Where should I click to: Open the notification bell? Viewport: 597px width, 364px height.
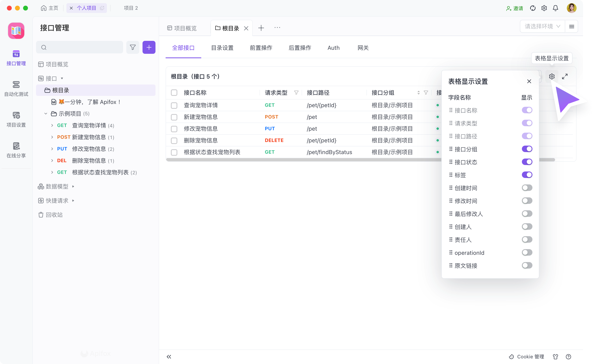[x=555, y=8]
